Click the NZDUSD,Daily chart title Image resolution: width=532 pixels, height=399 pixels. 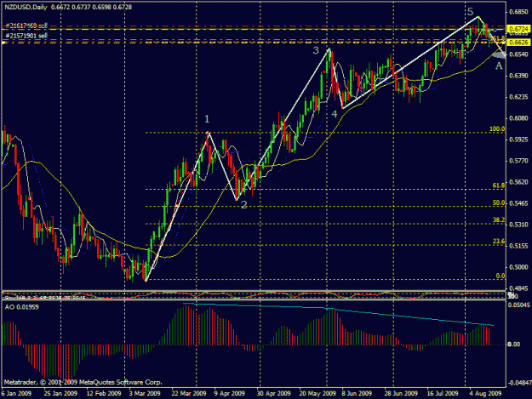click(26, 7)
